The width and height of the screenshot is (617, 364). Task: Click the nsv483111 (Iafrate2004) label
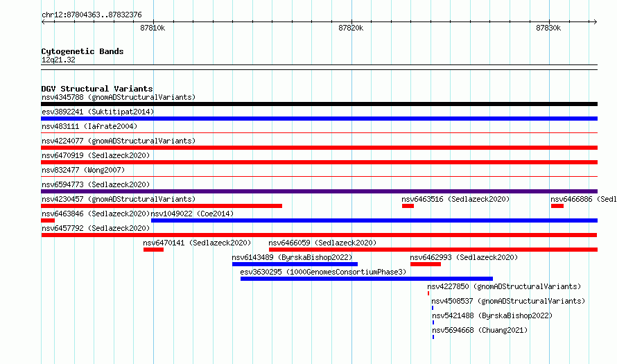(x=89, y=126)
